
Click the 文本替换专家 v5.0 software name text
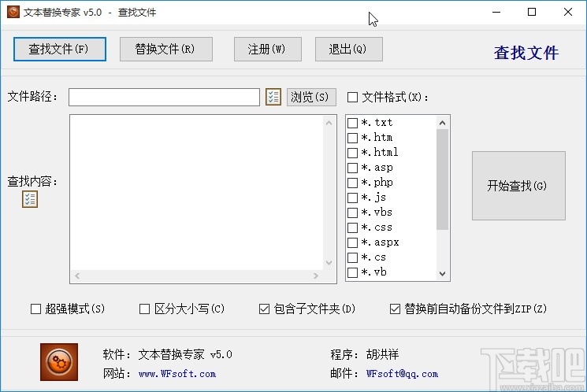[x=185, y=354]
